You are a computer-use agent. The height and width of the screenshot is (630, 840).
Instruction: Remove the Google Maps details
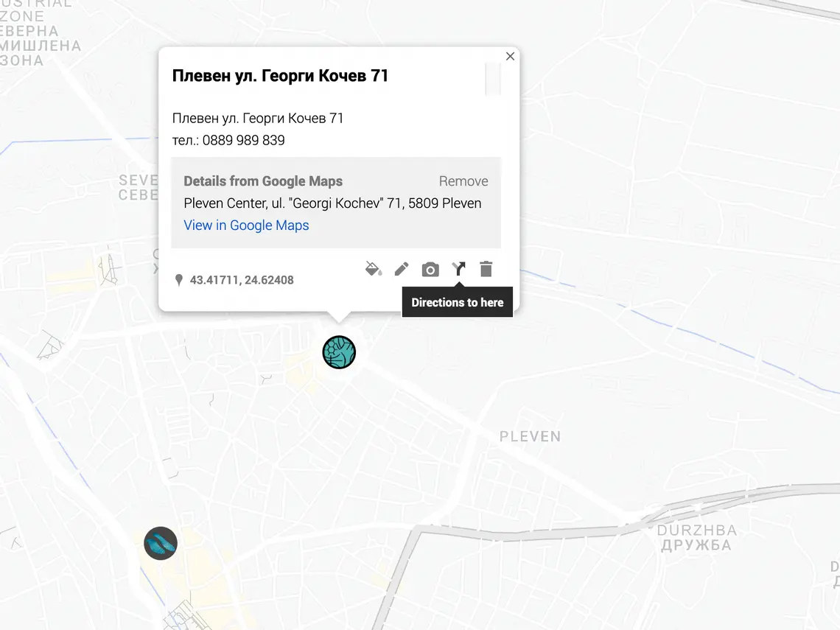click(463, 181)
